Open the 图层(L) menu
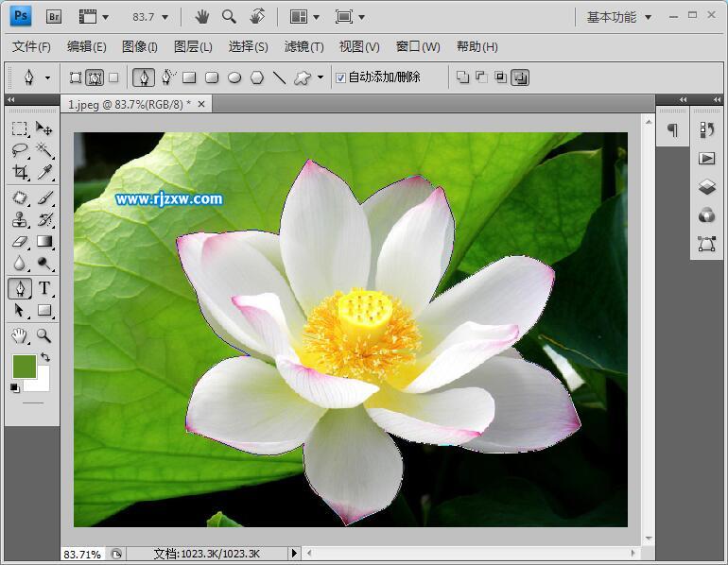The image size is (728, 565). pyautogui.click(x=193, y=46)
